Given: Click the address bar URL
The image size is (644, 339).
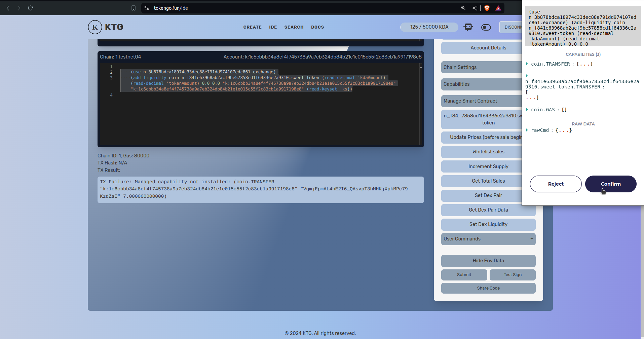Looking at the screenshot, I should 171,8.
